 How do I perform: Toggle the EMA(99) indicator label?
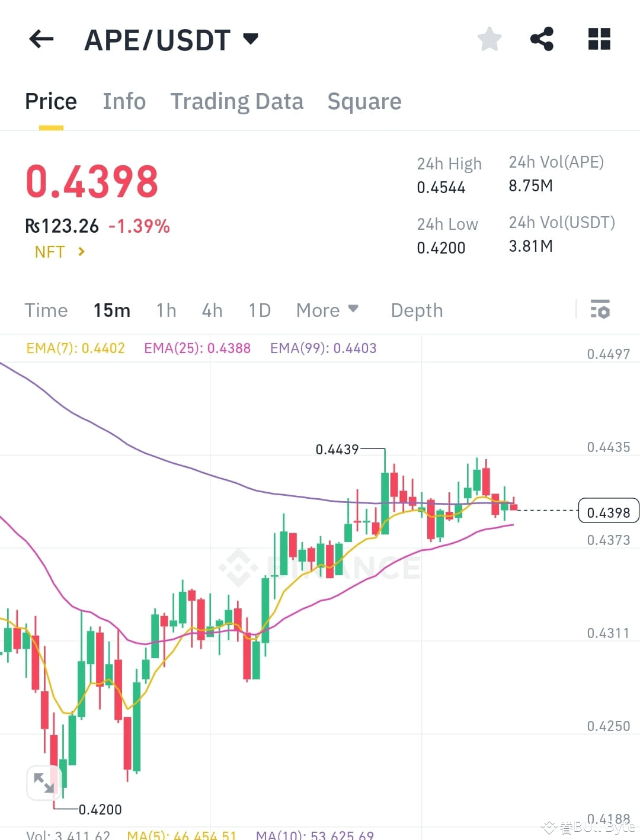(x=323, y=348)
